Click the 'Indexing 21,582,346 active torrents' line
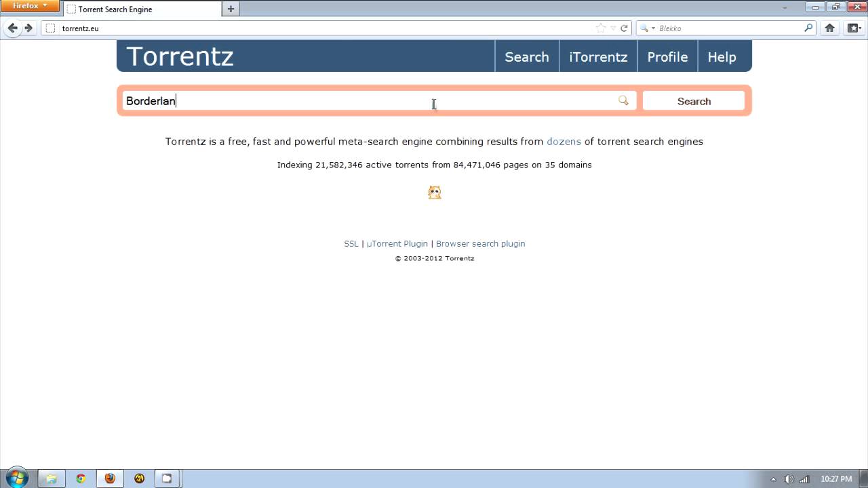The image size is (868, 488). coord(435,165)
